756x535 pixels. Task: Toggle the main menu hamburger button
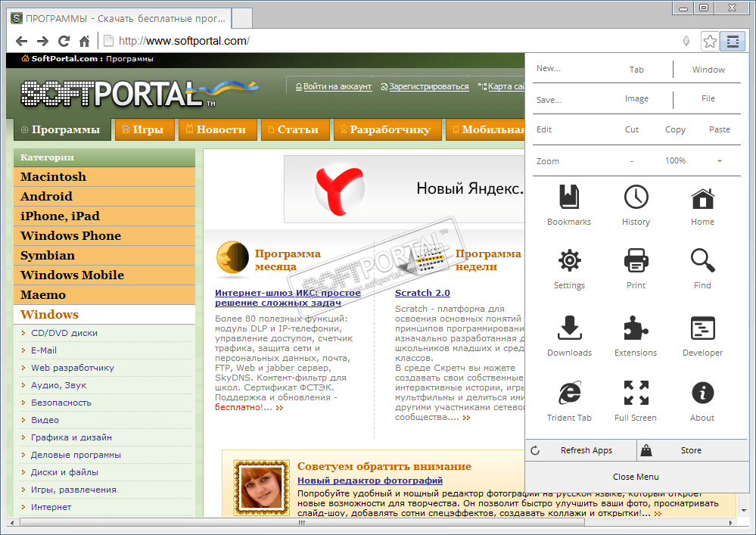tap(733, 42)
